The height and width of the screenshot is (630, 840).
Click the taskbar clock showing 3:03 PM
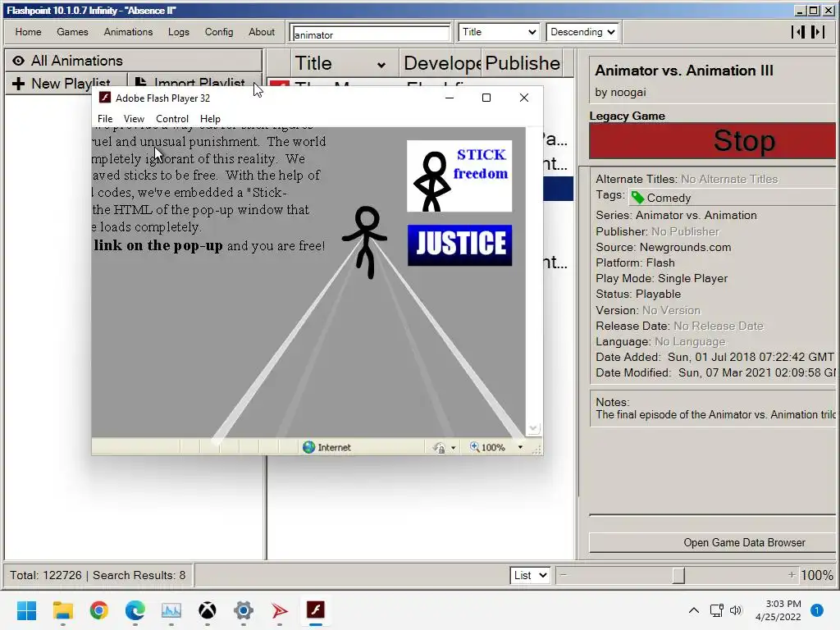point(778,610)
